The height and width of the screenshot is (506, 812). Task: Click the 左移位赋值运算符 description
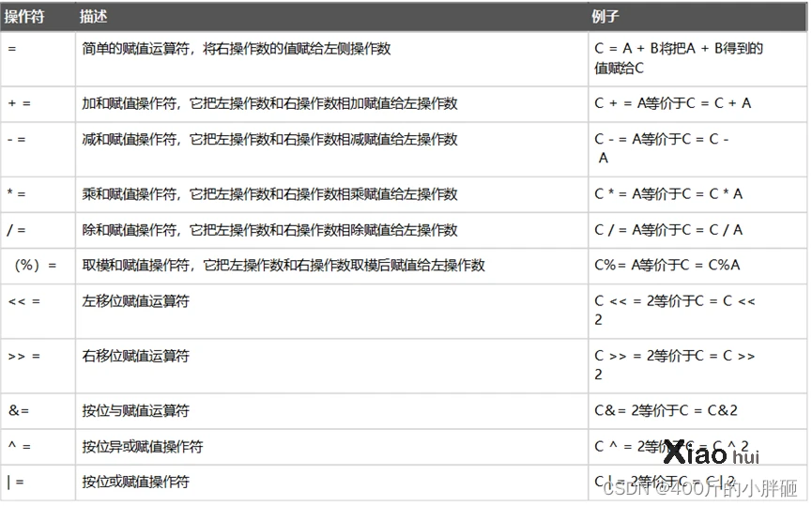[x=135, y=301]
